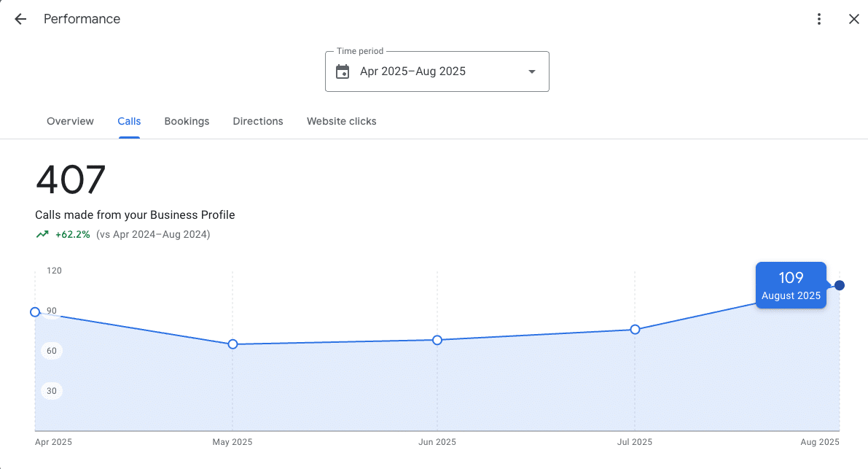
Task: Pick the July 2025 data point
Action: 635,330
